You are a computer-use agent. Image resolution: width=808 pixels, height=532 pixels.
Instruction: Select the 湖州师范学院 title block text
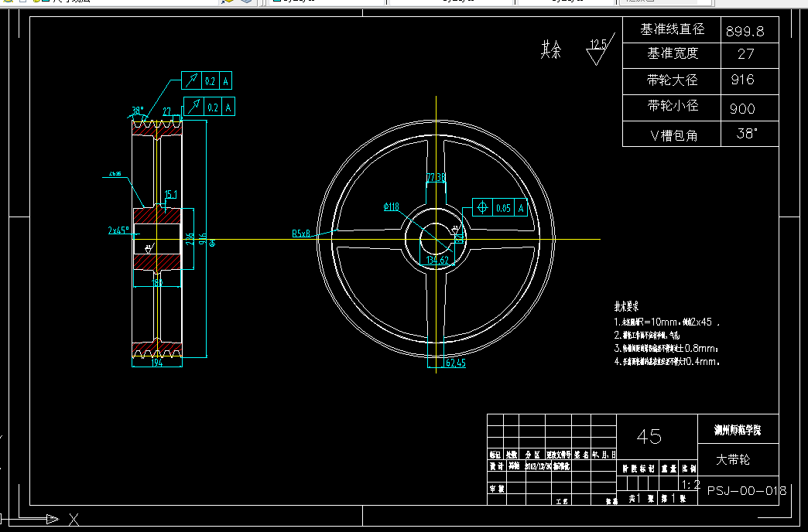[x=738, y=430]
